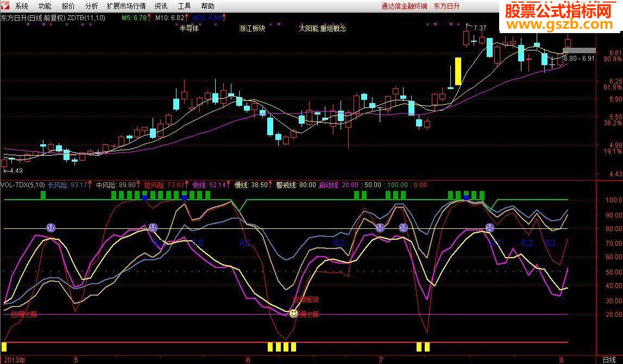This screenshot has width=623, height=364.
Task: Click the yellow smiley face buy marker
Action: click(x=294, y=314)
